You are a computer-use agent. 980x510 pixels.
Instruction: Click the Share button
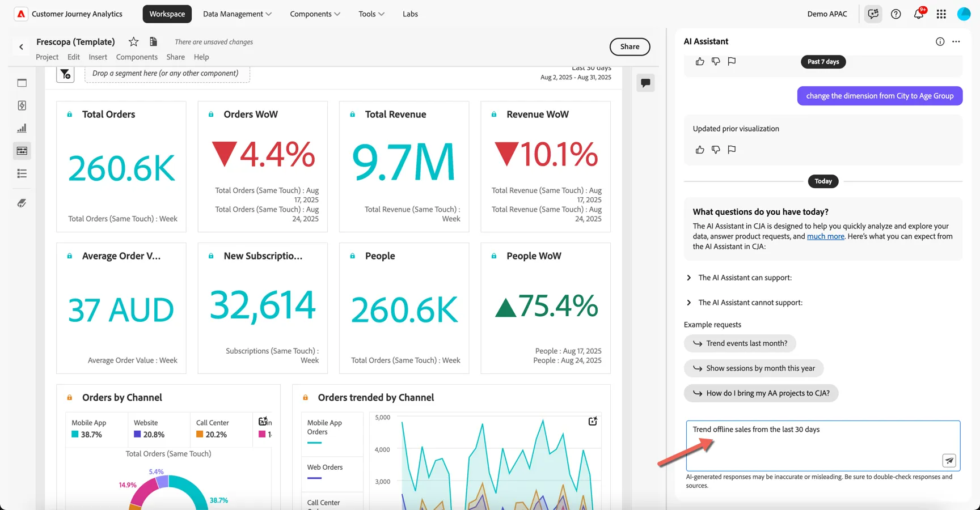tap(630, 46)
